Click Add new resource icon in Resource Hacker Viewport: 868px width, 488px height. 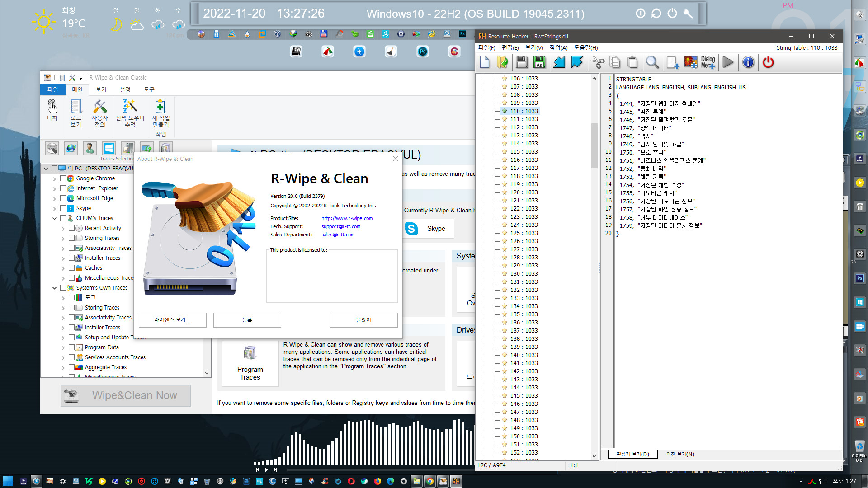click(673, 62)
